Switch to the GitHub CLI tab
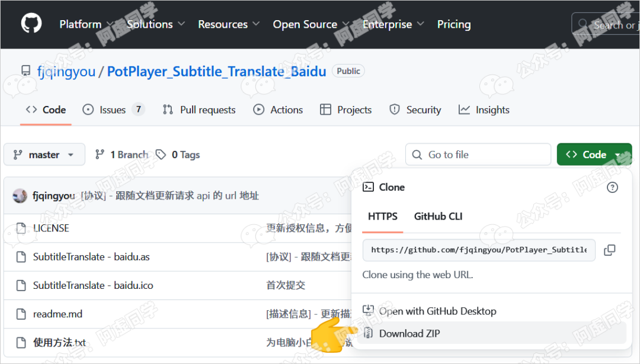The width and height of the screenshot is (640, 364). point(438,216)
